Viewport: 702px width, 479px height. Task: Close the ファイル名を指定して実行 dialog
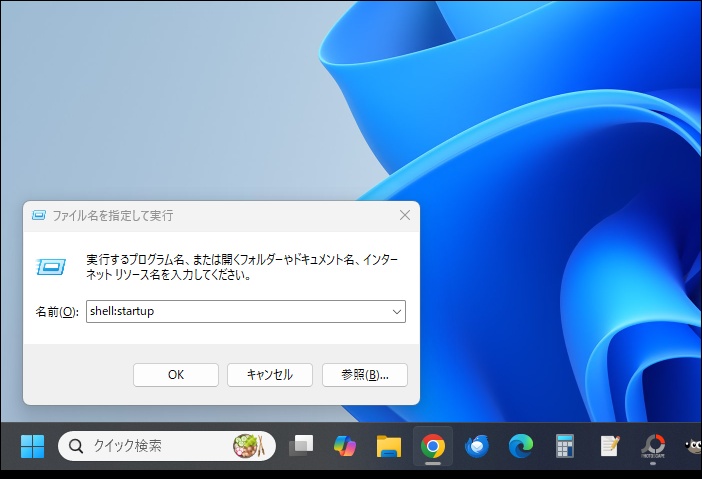405,215
